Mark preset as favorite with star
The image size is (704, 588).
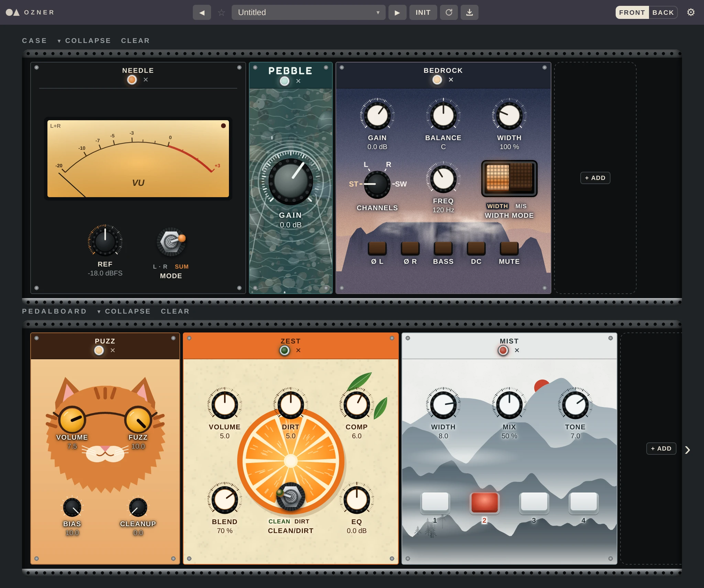[x=221, y=13]
